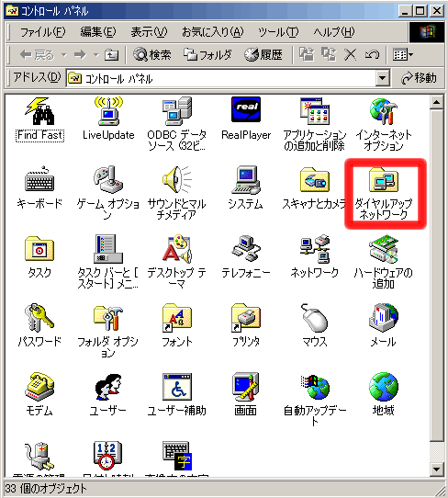
Task: Select the RealPlayer icon
Action: pos(246,109)
